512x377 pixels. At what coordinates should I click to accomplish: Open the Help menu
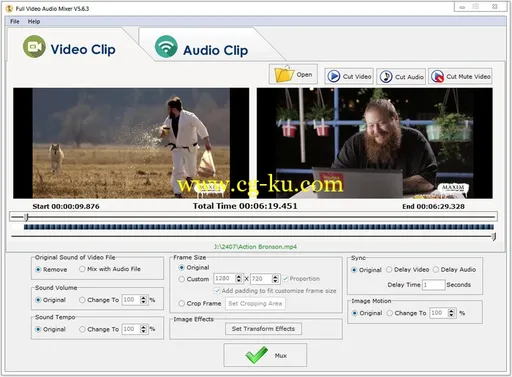pos(34,22)
